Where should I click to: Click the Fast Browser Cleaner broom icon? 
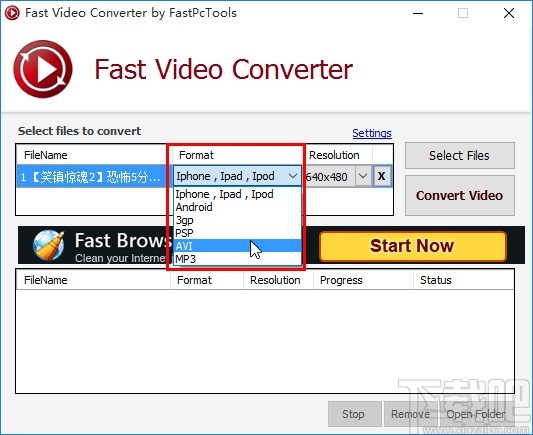(49, 245)
